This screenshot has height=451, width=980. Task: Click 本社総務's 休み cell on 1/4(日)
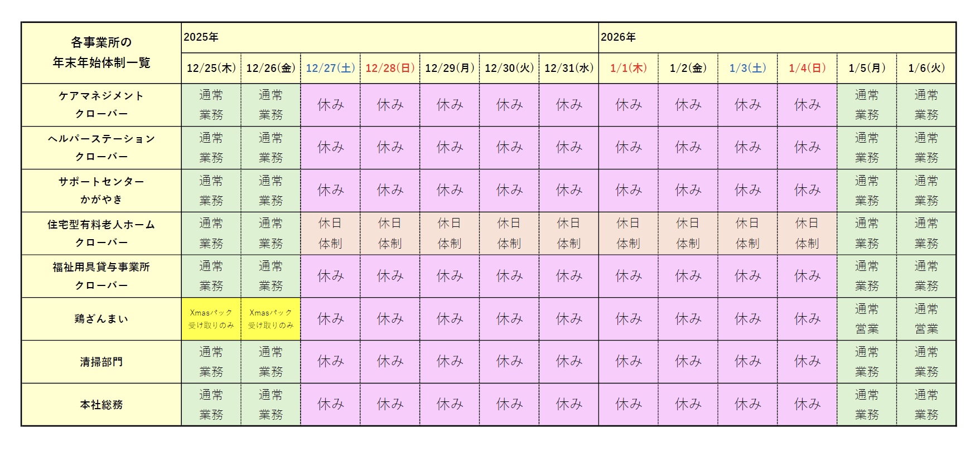coord(807,405)
